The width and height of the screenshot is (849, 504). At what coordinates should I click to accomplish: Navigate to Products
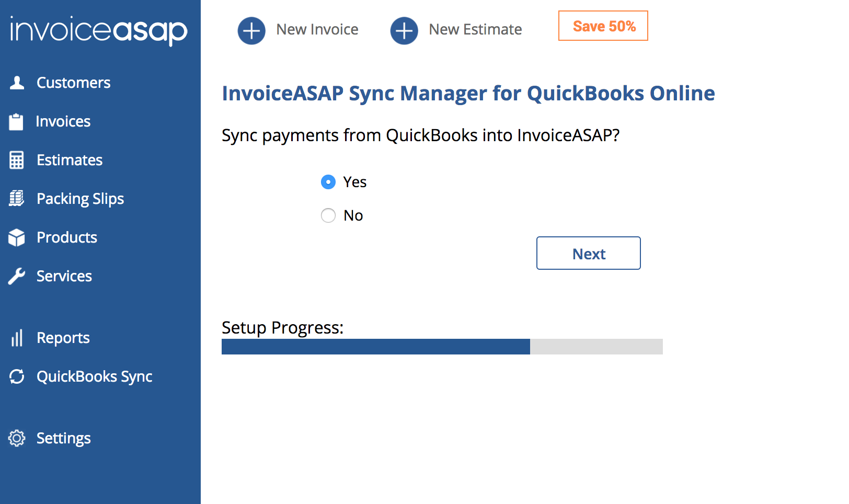(x=67, y=237)
